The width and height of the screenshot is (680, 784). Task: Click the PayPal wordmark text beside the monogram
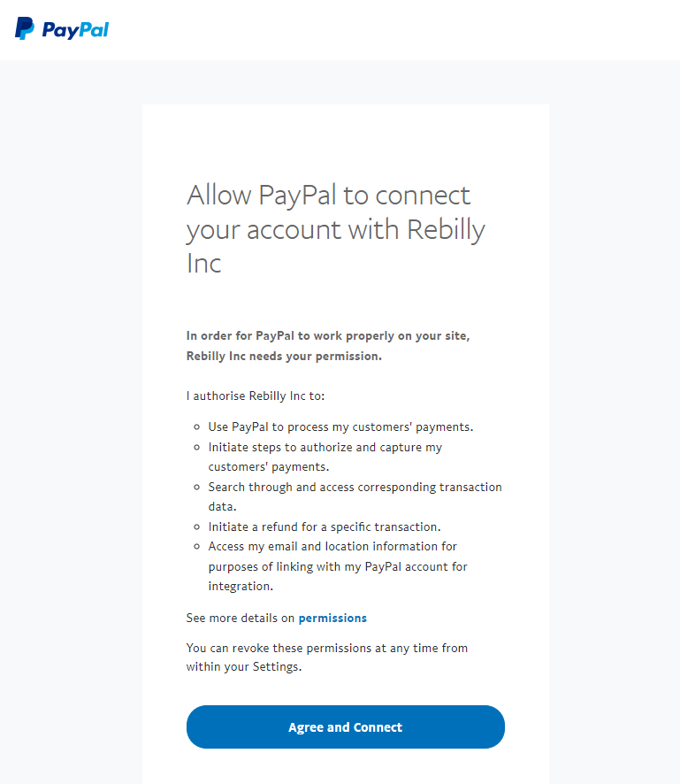(75, 29)
